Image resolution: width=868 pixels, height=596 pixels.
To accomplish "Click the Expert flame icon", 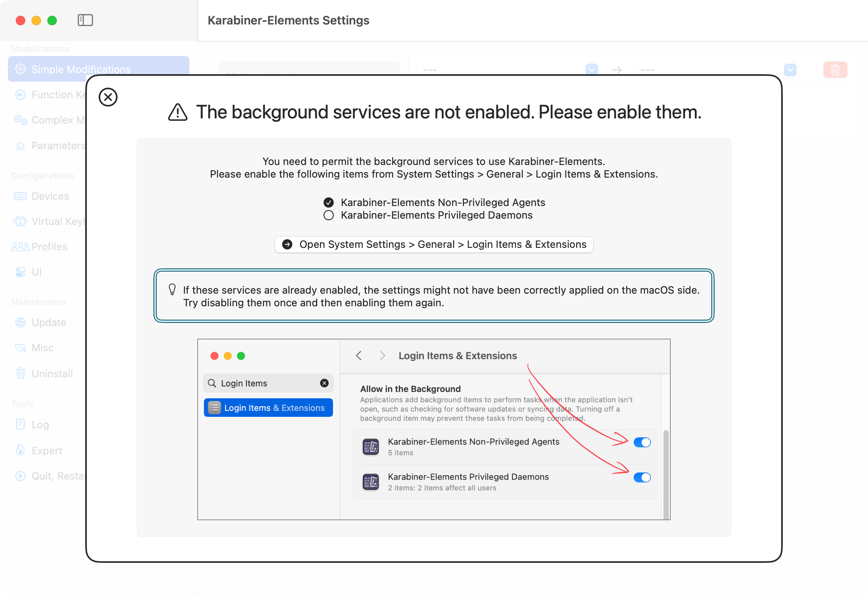I will 21,450.
